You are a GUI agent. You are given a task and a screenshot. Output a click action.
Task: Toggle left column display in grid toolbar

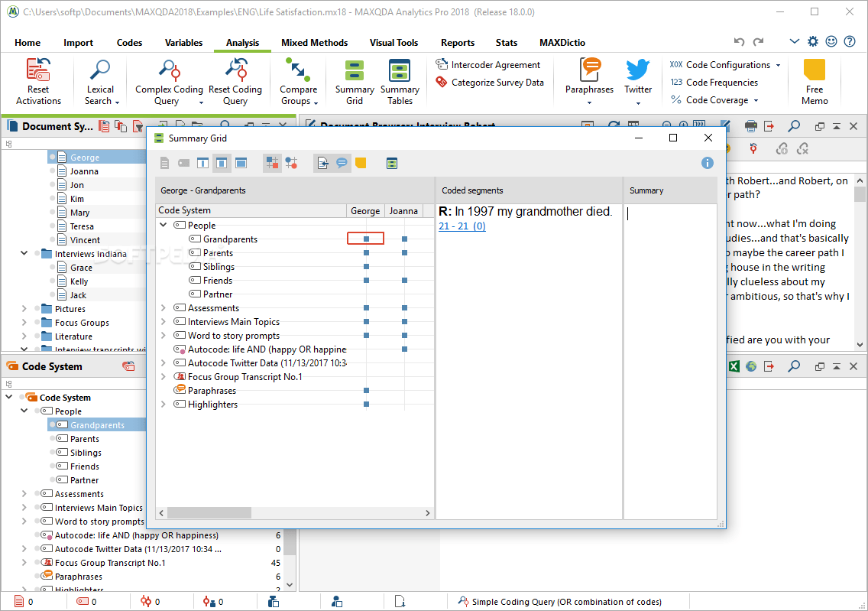click(203, 163)
